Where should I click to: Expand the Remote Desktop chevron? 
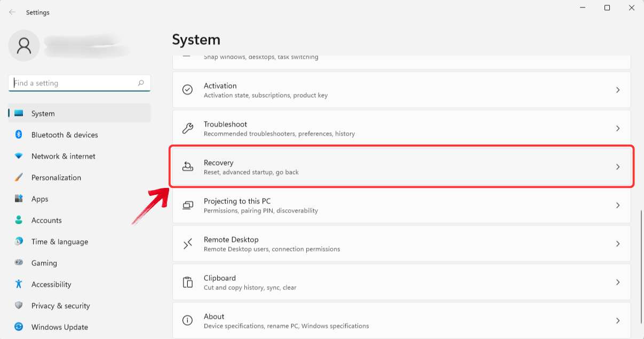click(617, 243)
